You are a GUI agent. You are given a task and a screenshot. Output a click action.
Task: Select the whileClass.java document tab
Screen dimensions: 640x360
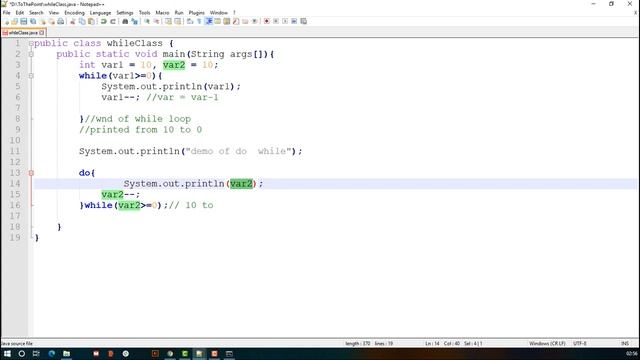click(23, 32)
